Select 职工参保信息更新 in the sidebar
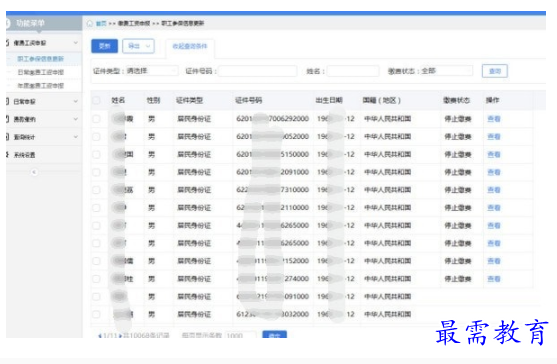 pos(40,59)
